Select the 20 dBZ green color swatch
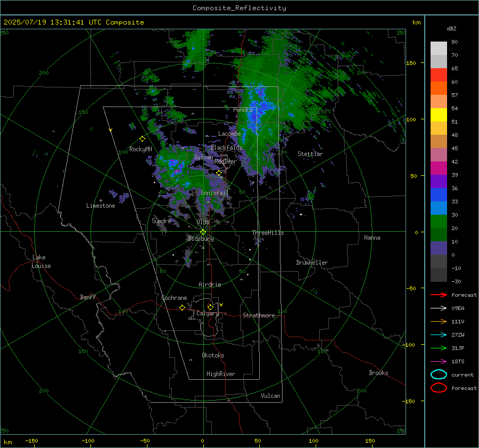479x448 pixels. [439, 221]
